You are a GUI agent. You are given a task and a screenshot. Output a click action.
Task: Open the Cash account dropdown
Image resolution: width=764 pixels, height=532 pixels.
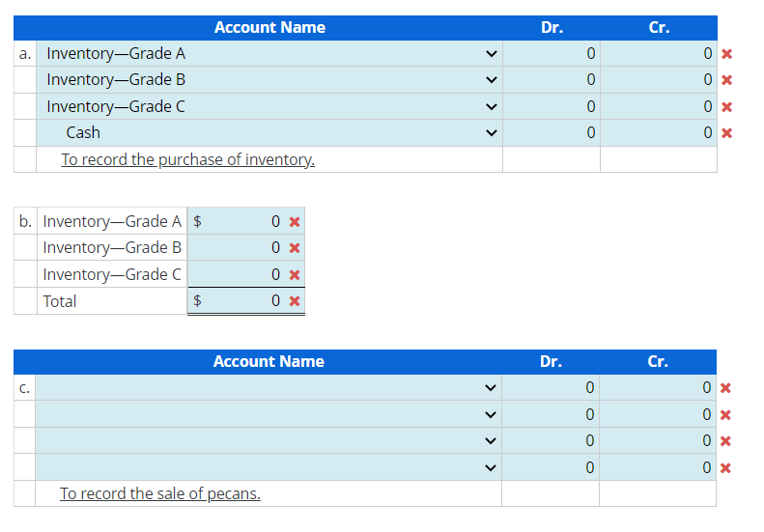coord(269,132)
